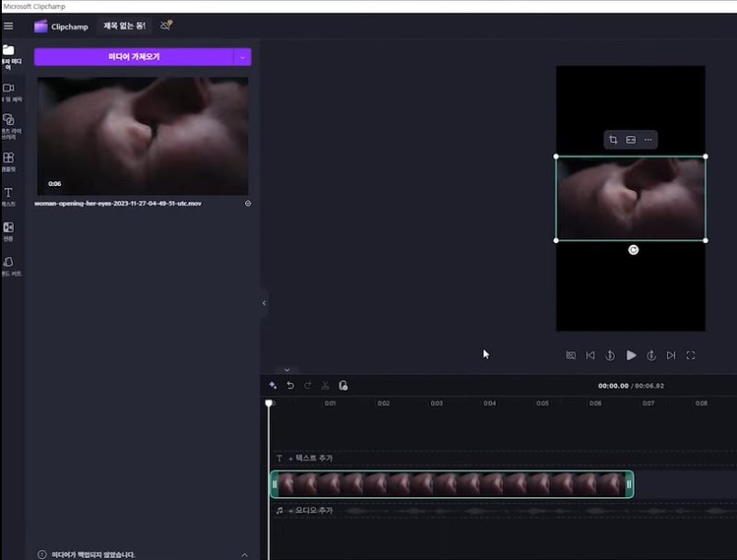Click the redo icon in the timeline toolbar

point(310,385)
